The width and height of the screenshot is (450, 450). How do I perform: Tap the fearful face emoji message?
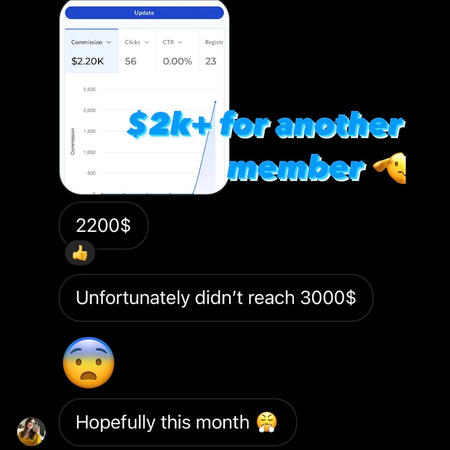coord(89,363)
